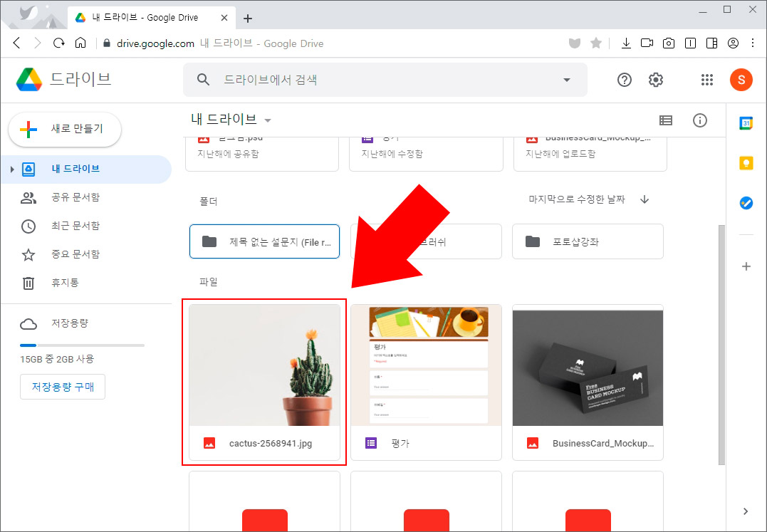The image size is (767, 532).
Task: Click the storage usage bar
Action: (82, 345)
